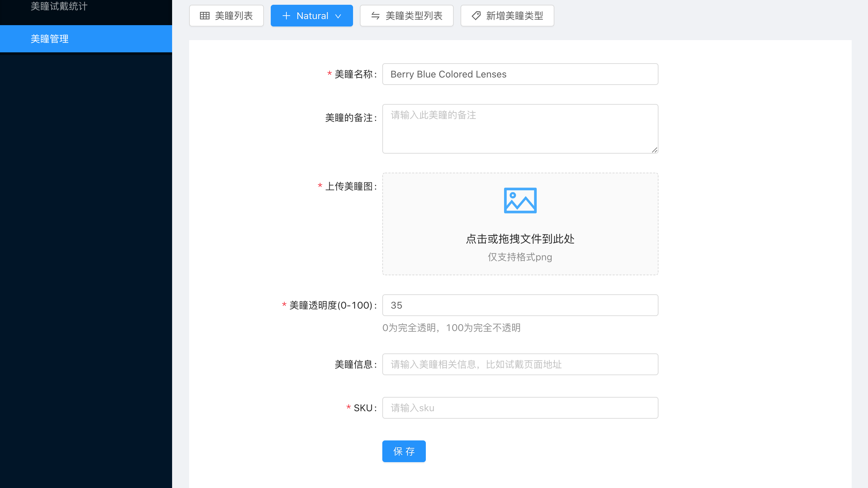Go to 美瞳类型列表

[x=414, y=16]
